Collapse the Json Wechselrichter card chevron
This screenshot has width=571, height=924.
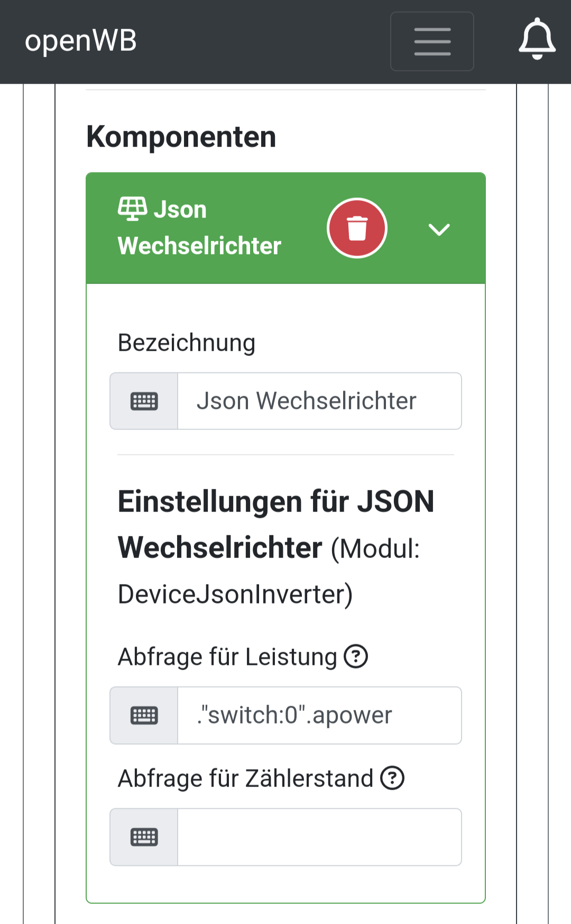pos(439,229)
